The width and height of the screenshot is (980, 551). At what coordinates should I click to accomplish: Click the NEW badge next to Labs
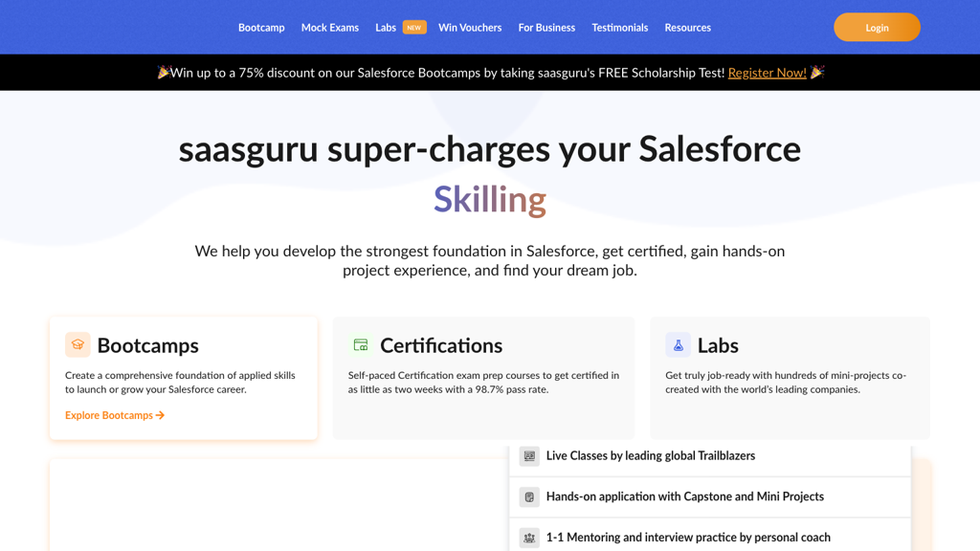pos(413,27)
